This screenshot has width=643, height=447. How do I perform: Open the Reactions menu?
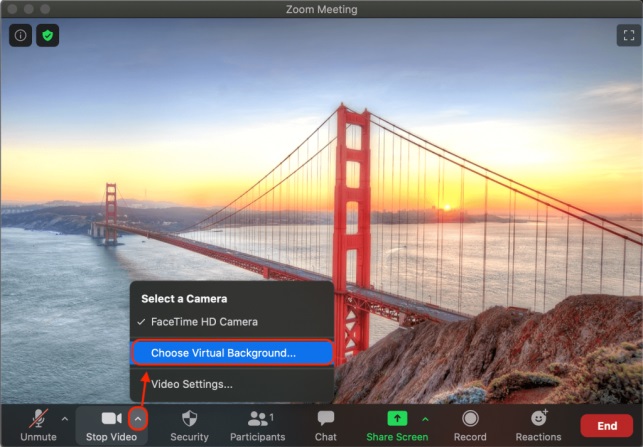point(538,425)
